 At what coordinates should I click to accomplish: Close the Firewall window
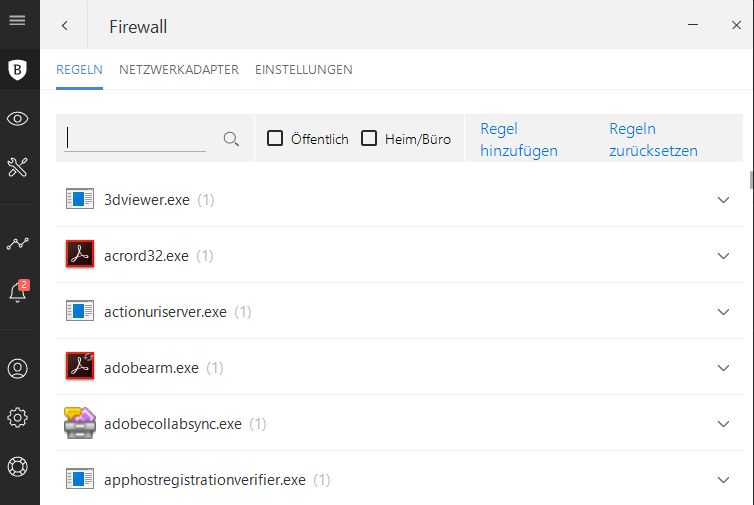tap(736, 25)
